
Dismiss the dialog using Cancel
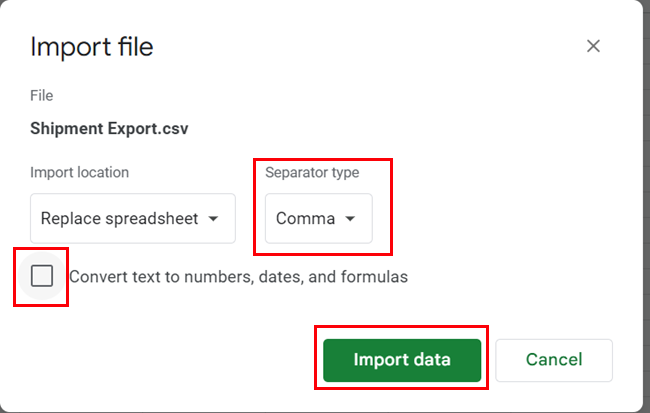[x=553, y=359]
